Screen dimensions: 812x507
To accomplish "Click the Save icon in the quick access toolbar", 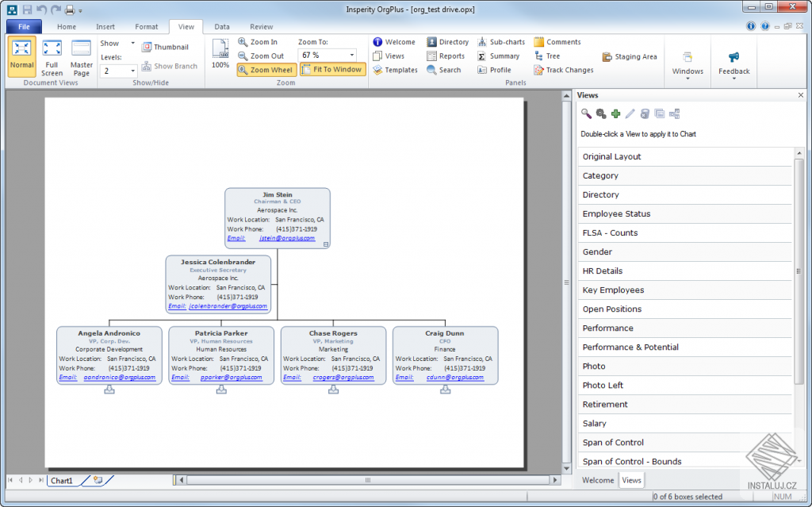I will [27, 10].
